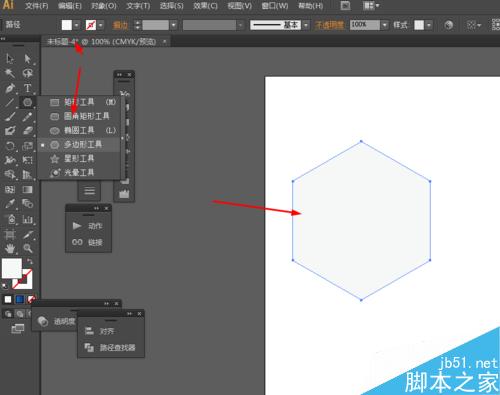The height and width of the screenshot is (395, 500).
Task: Click the active Polygon shape tool icon
Action: pyautogui.click(x=28, y=102)
